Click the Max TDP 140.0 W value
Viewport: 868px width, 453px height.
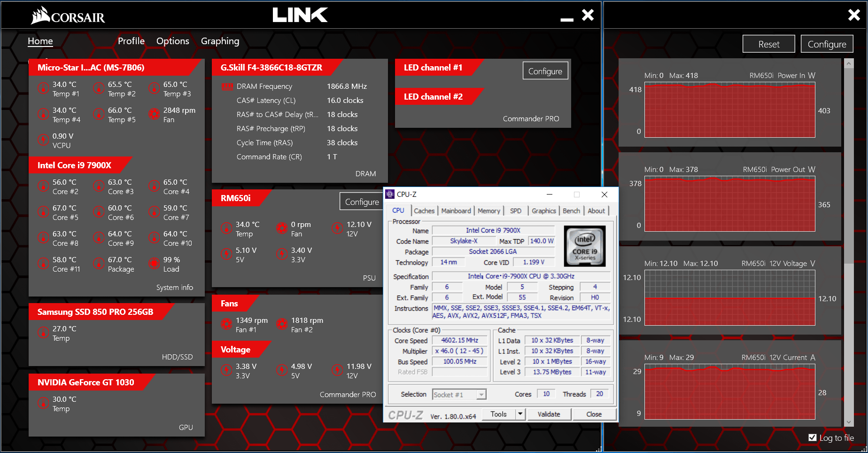pyautogui.click(x=542, y=241)
